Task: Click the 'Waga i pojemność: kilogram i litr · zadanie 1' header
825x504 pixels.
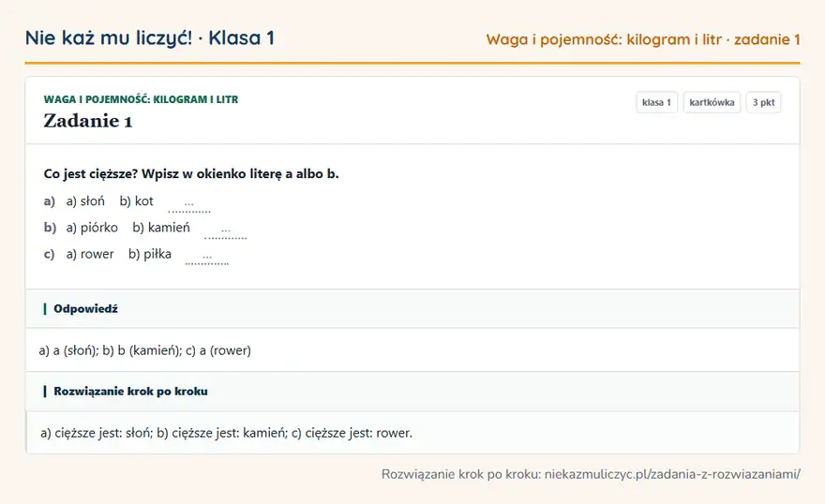Action: (x=643, y=39)
